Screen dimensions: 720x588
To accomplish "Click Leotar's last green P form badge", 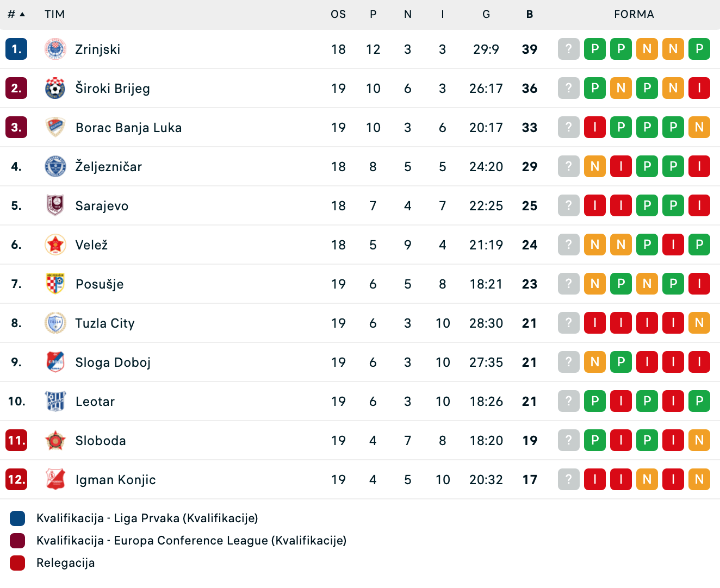I will 699,402.
